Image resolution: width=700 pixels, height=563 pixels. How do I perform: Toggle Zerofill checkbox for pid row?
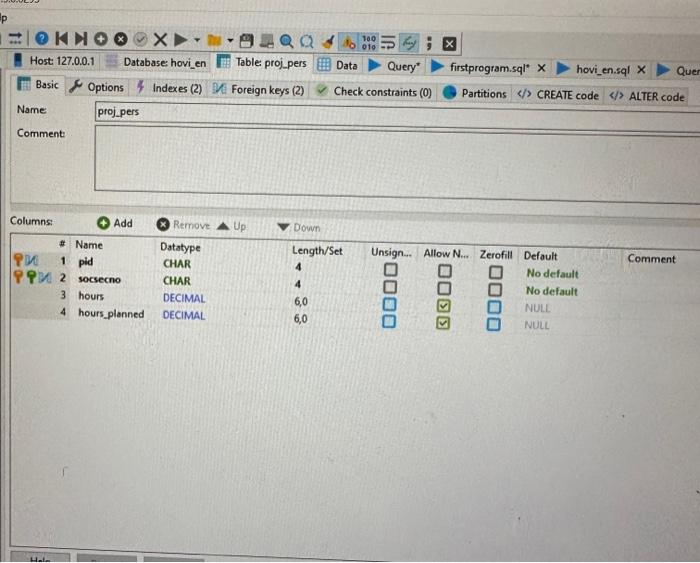point(496,272)
